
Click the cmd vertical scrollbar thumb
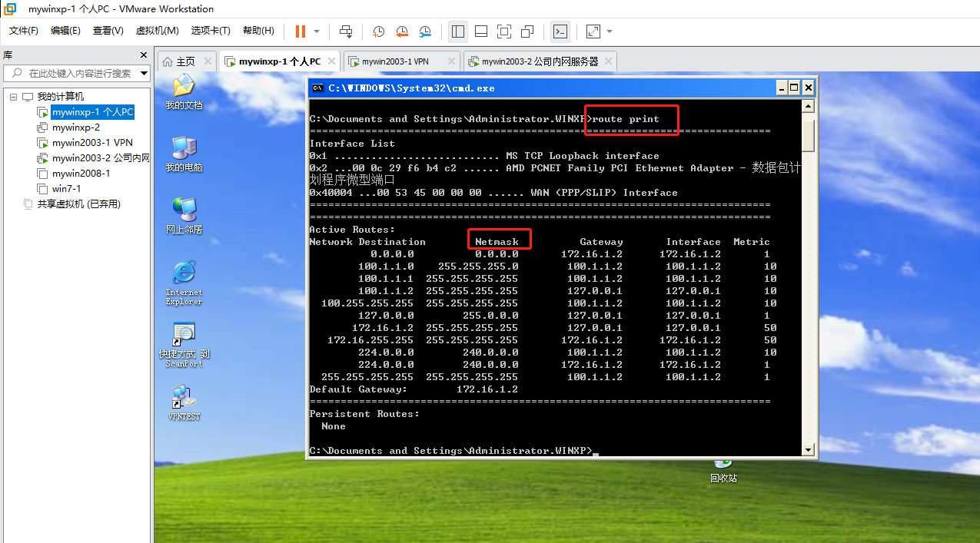(808, 134)
